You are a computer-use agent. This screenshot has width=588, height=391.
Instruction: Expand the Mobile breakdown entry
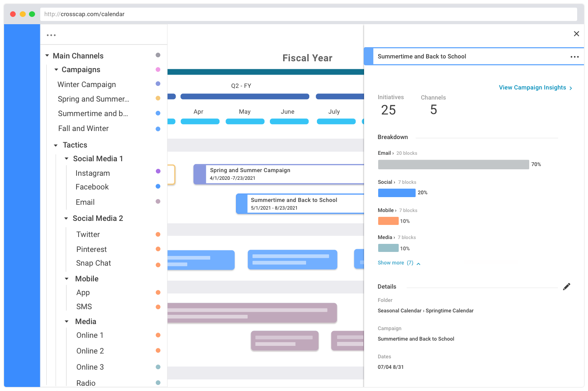click(398, 210)
